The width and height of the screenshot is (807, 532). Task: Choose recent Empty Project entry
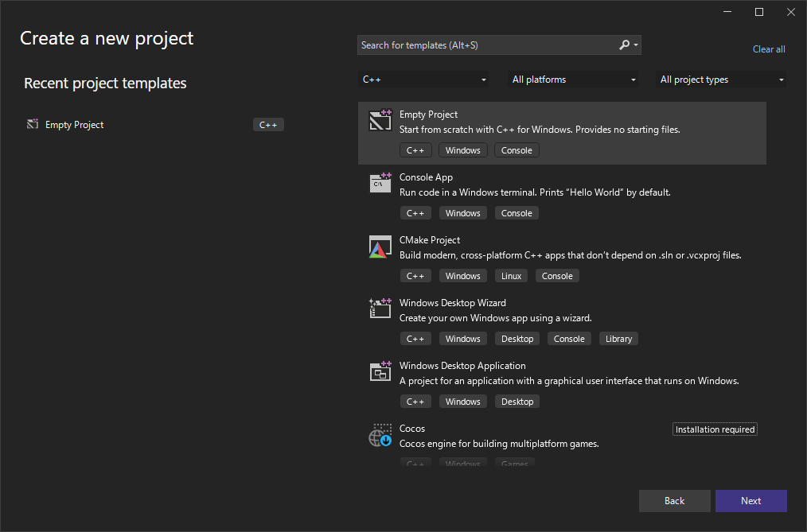[x=154, y=124]
